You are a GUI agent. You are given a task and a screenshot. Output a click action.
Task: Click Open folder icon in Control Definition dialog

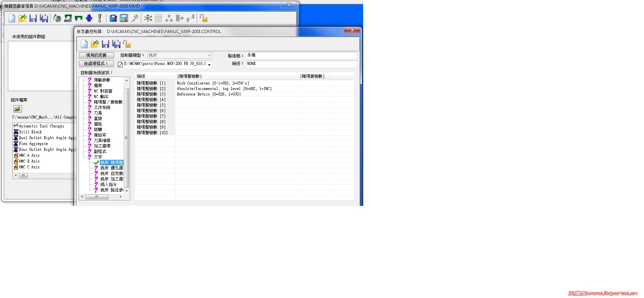tap(95, 44)
